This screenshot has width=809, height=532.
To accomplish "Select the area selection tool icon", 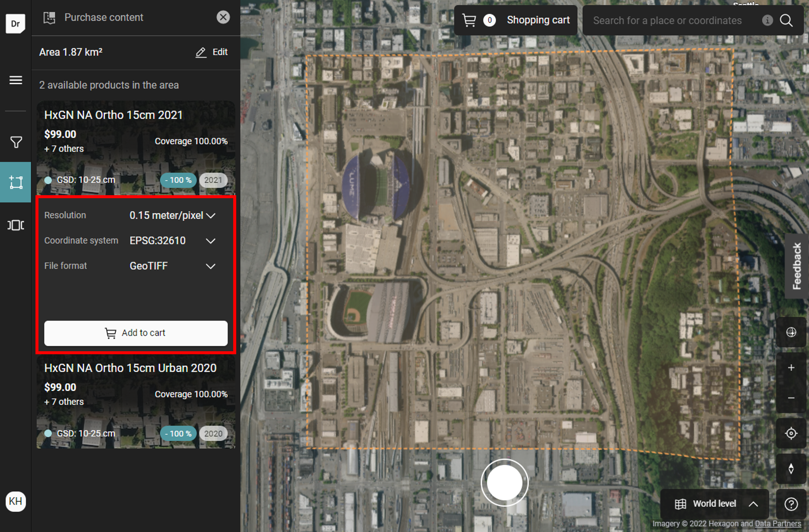I will coord(16,182).
